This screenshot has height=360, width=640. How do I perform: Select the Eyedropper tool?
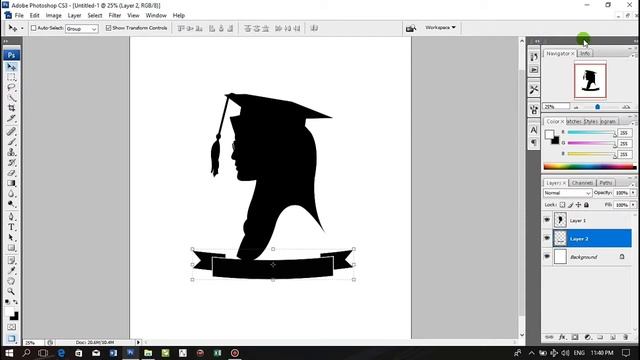click(x=11, y=271)
